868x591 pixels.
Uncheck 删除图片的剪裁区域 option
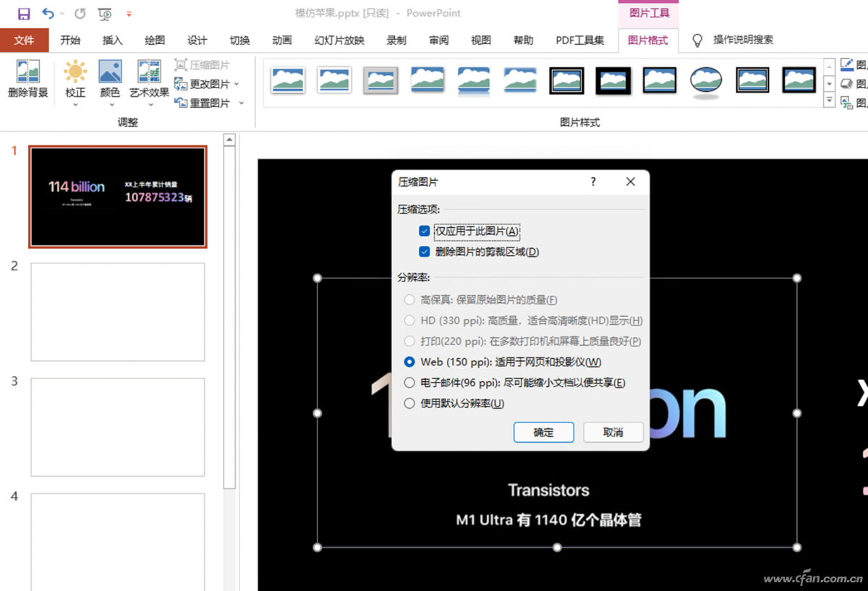425,252
